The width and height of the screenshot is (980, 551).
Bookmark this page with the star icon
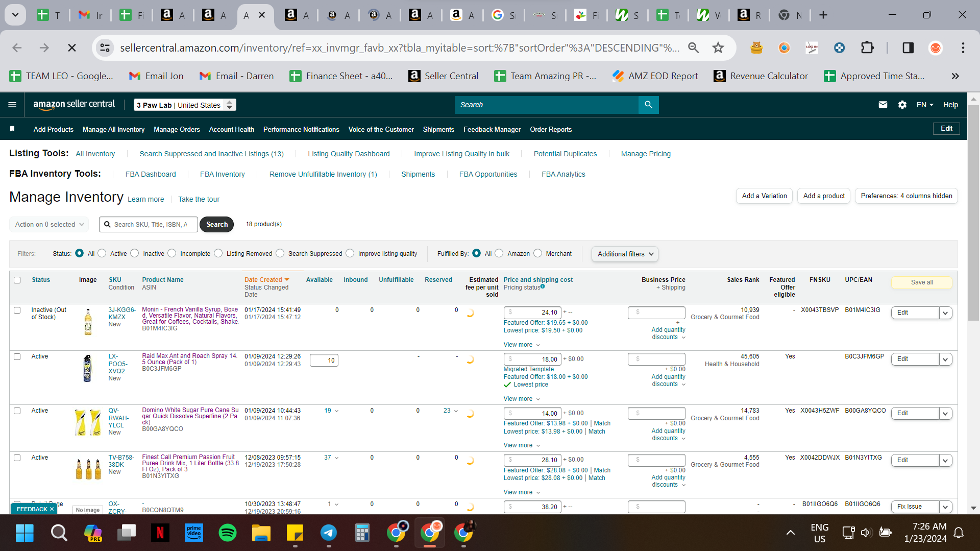point(718,47)
